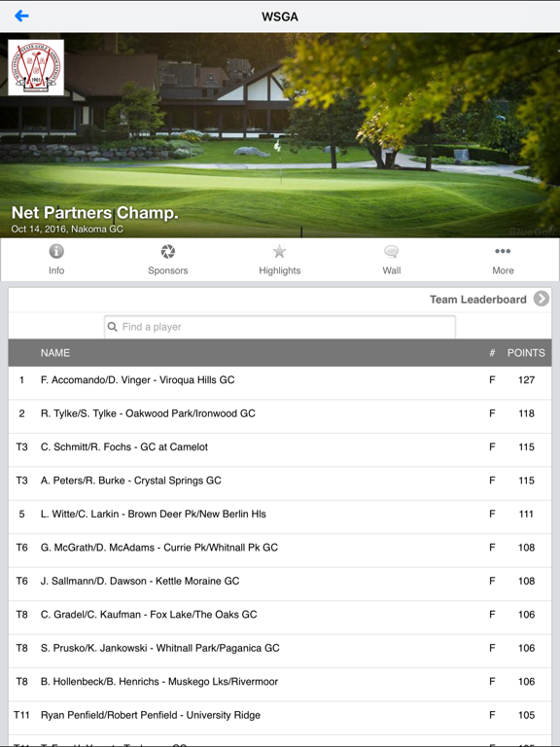Select the Sponsors tab label
Viewport: 560px width, 747px height.
(x=167, y=270)
